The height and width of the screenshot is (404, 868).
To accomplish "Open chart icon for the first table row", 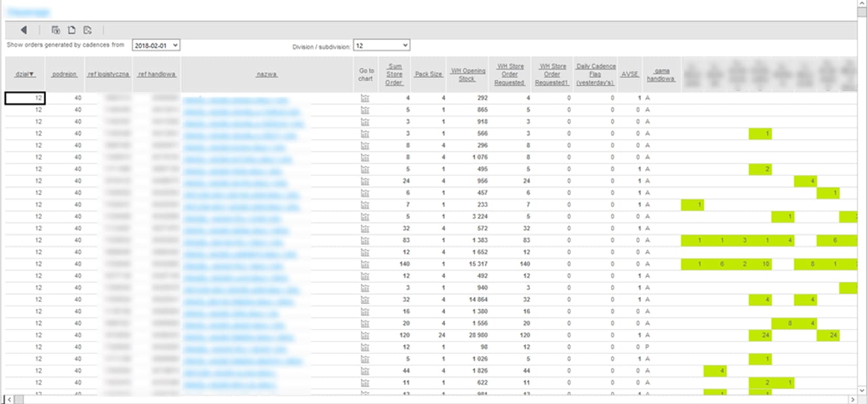I will click(365, 98).
